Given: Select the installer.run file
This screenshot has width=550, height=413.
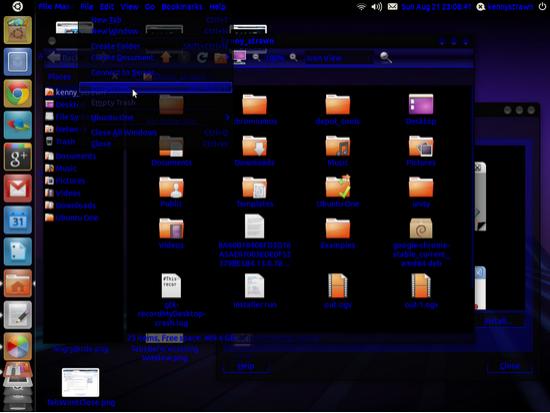Looking at the screenshot, I should click(x=255, y=291).
